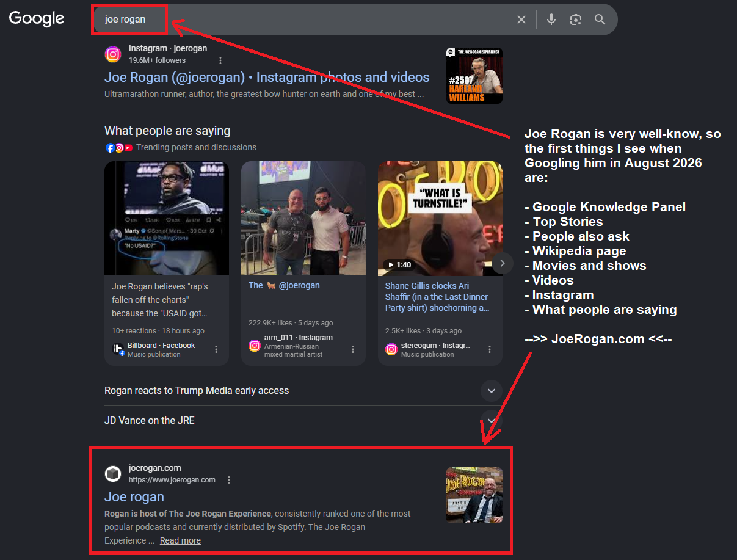The width and height of the screenshot is (737, 560).
Task: Open three-dot menu next to joerogan.com URL
Action: click(229, 480)
